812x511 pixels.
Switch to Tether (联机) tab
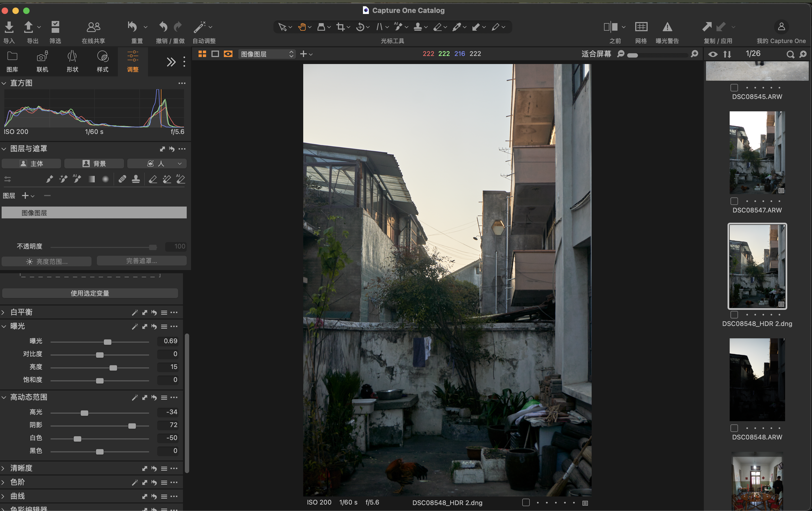(42, 62)
